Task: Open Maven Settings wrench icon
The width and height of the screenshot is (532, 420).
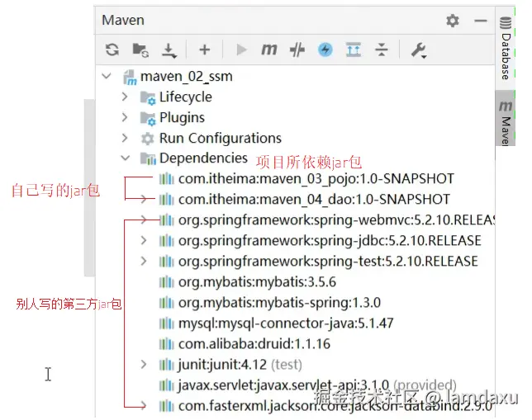Action: pyautogui.click(x=419, y=50)
